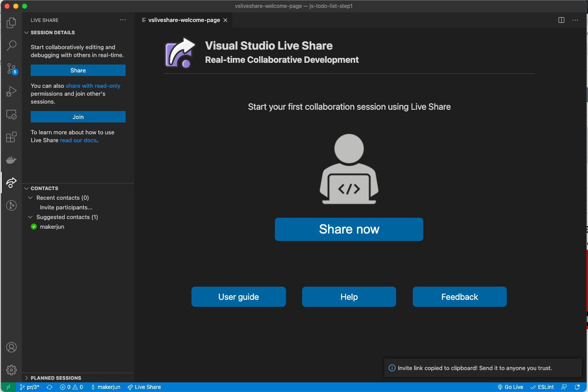Viewport: 588px width, 392px height.
Task: Click the synchronize changes icon in status bar
Action: (50, 387)
